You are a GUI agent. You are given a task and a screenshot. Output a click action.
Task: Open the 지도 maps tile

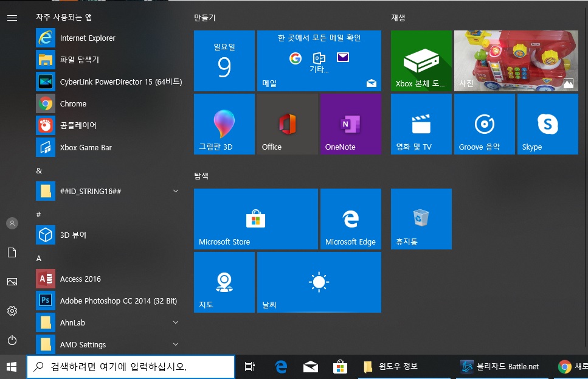click(x=224, y=282)
